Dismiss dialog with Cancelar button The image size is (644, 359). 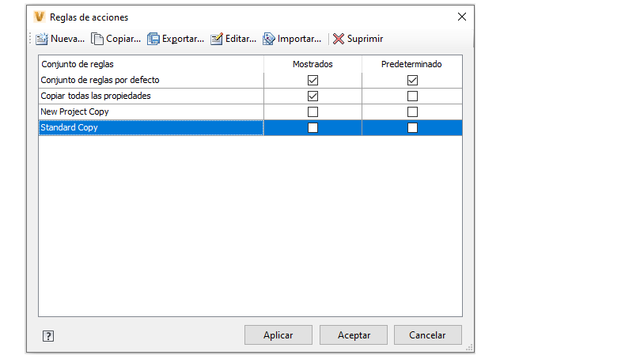[427, 335]
